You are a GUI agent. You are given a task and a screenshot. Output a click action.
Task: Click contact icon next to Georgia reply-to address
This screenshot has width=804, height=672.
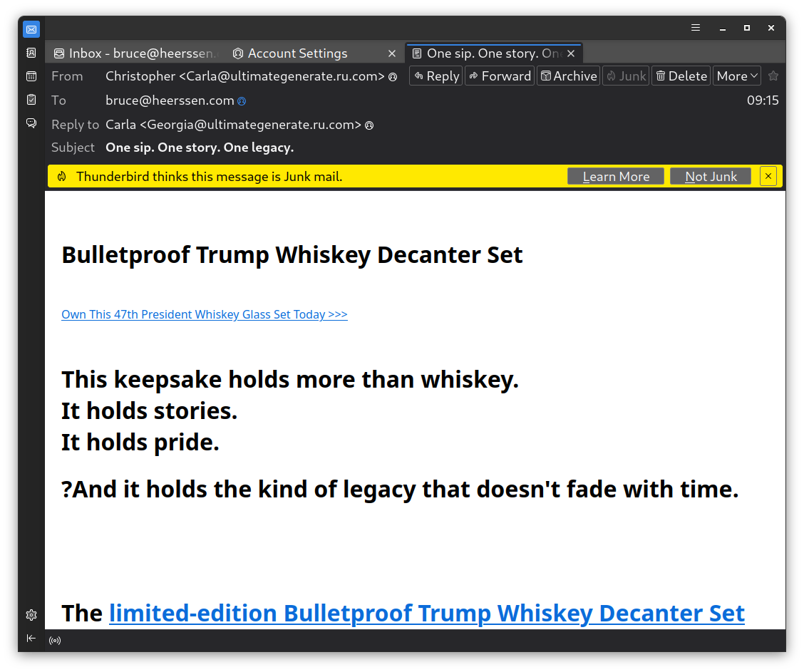[x=369, y=125]
